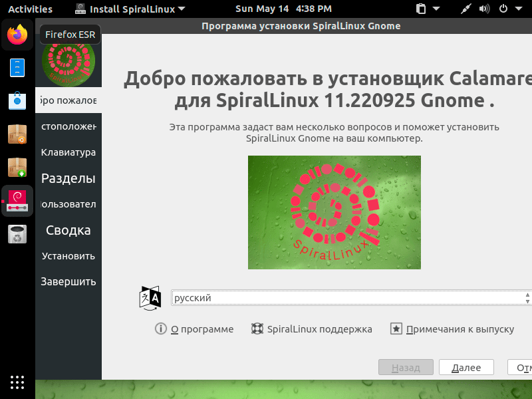The image size is (532, 399).
Task: Select the Разделы sidebar step
Action: [x=68, y=178]
